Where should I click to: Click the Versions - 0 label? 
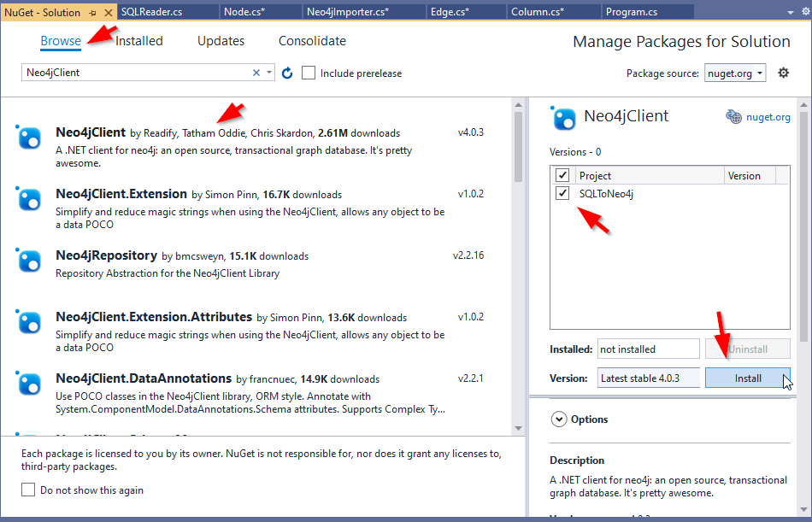575,152
